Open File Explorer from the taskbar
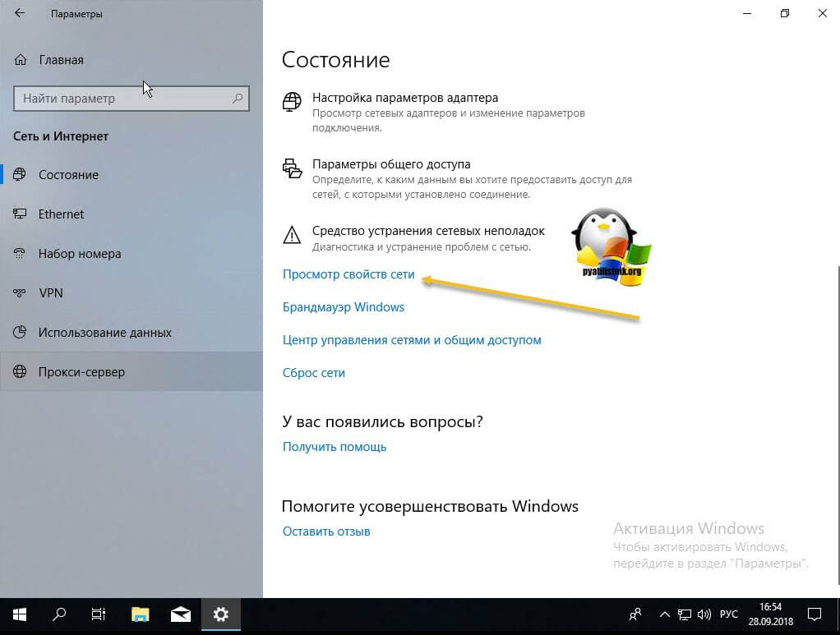This screenshot has width=840, height=635. click(141, 614)
